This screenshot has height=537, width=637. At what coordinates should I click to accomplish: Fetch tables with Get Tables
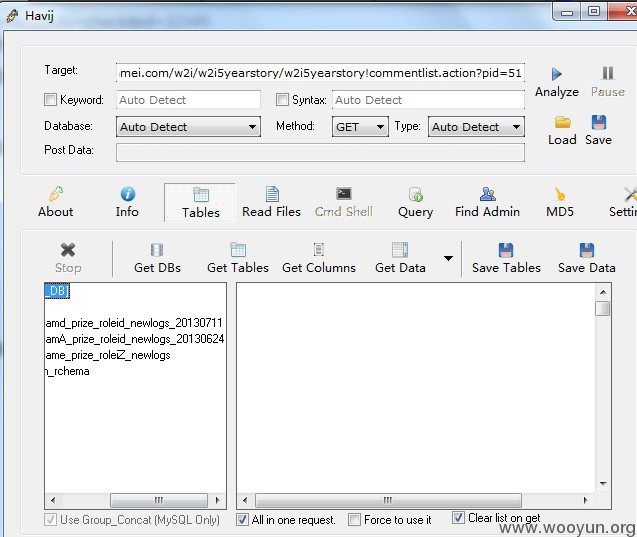click(x=238, y=258)
